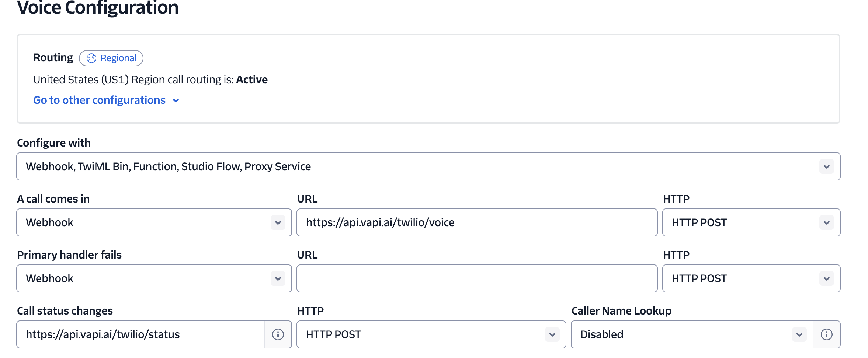The width and height of the screenshot is (868, 358).
Task: Click the globe icon in Regional badge
Action: click(x=91, y=58)
